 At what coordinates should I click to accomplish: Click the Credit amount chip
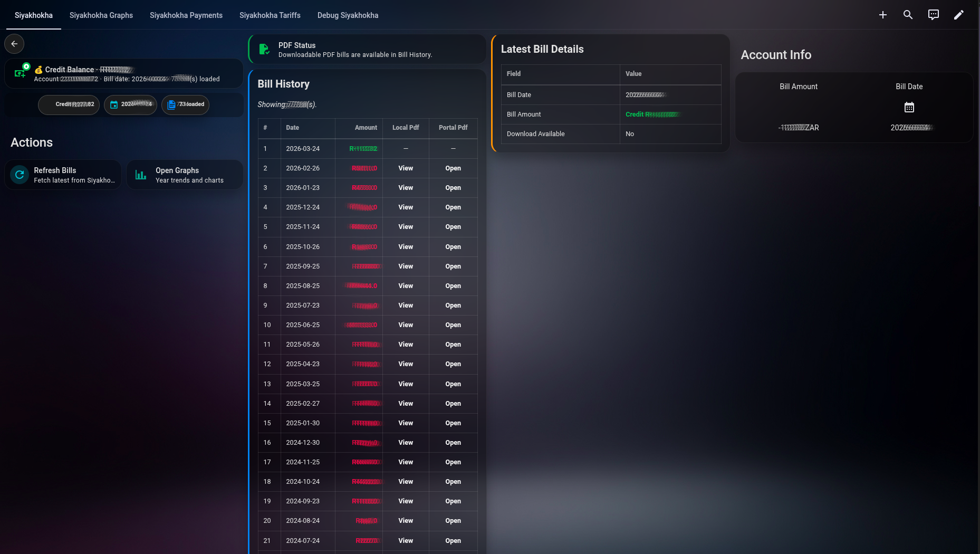tap(69, 104)
